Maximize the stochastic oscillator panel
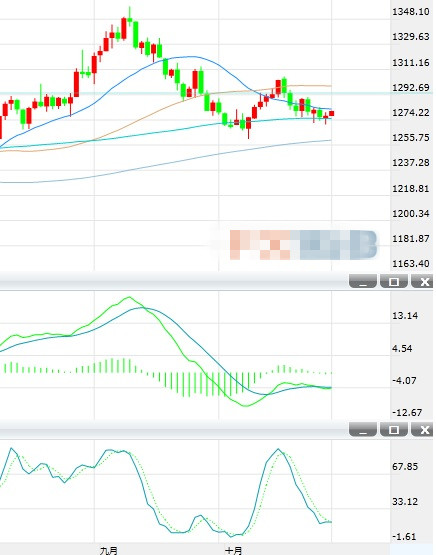436x555 pixels. tap(394, 429)
